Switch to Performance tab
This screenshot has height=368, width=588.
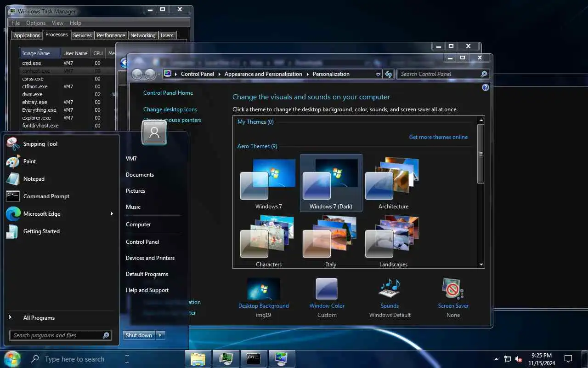point(111,35)
